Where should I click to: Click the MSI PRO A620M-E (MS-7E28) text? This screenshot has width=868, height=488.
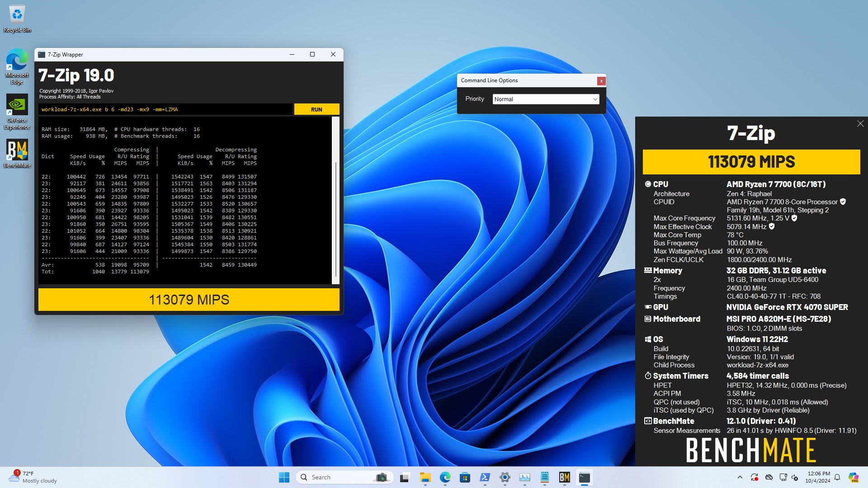[x=778, y=319]
